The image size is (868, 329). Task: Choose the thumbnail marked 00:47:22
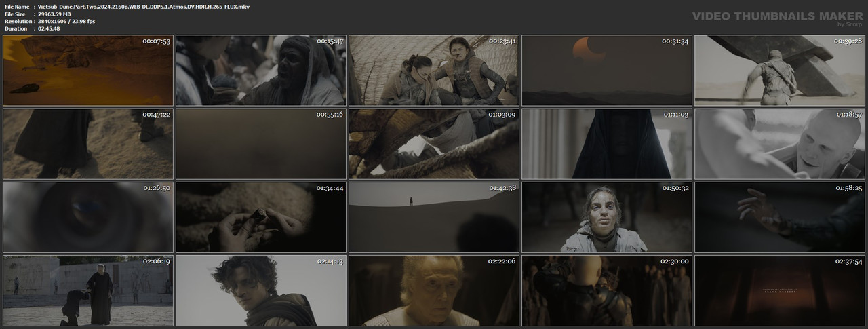click(x=88, y=144)
